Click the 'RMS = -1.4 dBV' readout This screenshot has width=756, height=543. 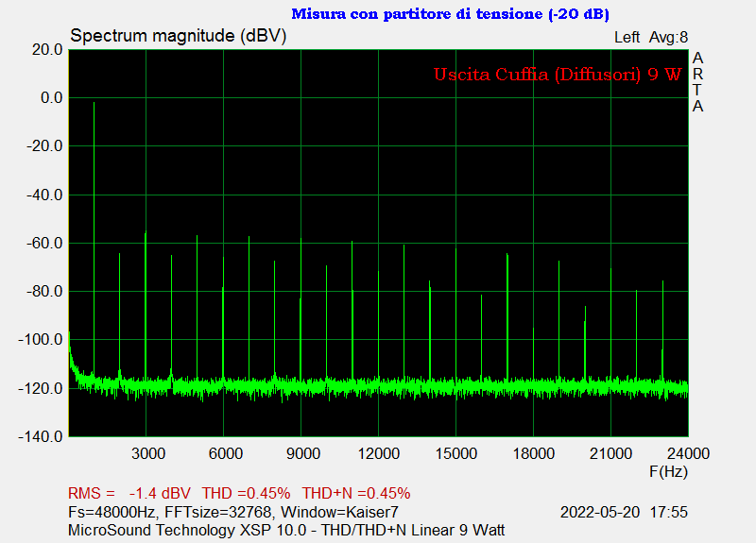[x=129, y=493]
